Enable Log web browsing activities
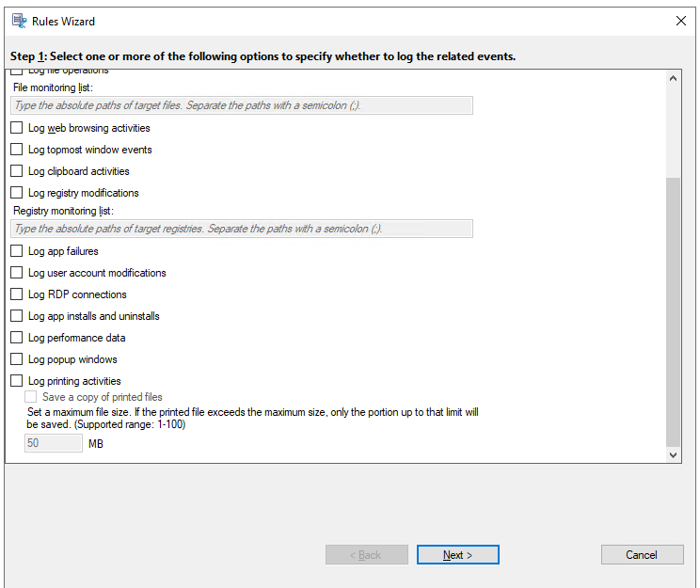 (17, 128)
